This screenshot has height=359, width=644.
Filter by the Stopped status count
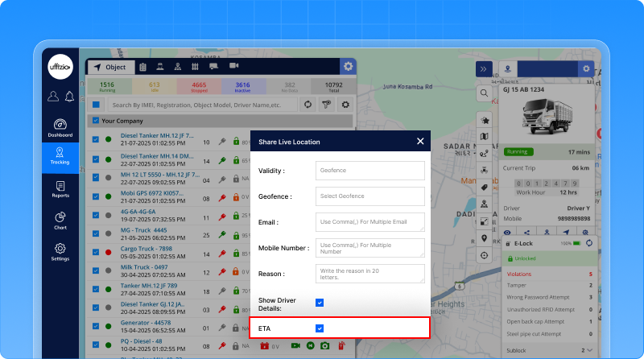(198, 86)
